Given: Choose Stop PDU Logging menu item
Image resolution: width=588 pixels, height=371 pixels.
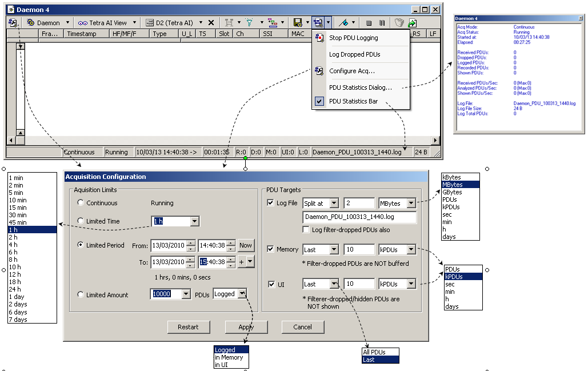Looking at the screenshot, I should tap(353, 38).
